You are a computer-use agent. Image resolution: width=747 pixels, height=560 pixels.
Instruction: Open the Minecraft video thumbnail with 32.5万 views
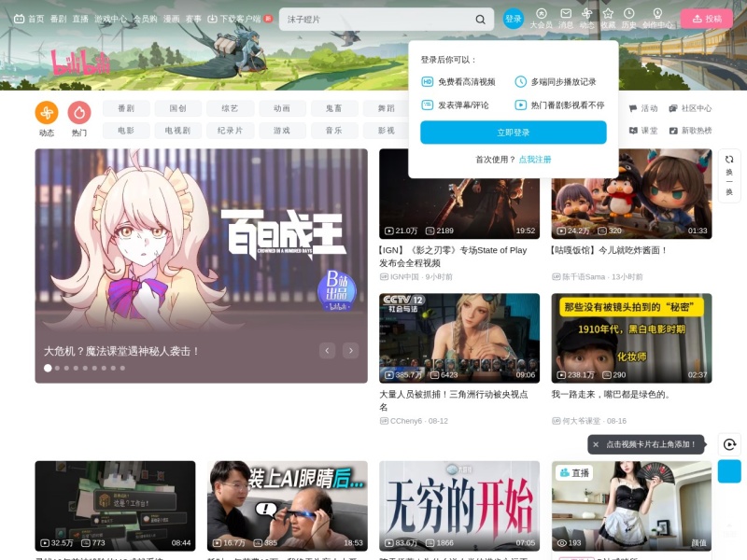(x=115, y=506)
